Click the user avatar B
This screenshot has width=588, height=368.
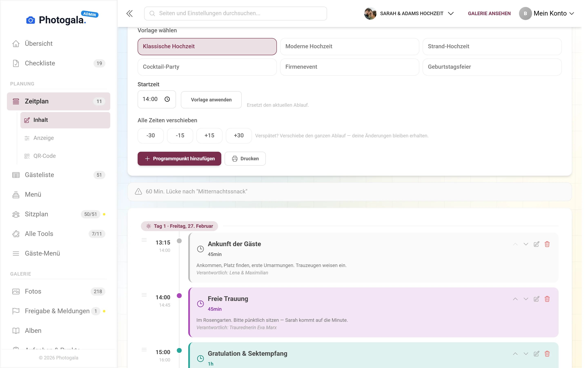click(x=525, y=13)
